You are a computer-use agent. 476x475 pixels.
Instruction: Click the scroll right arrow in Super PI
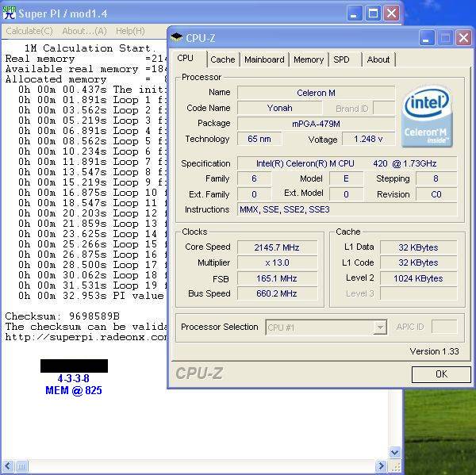381,465
